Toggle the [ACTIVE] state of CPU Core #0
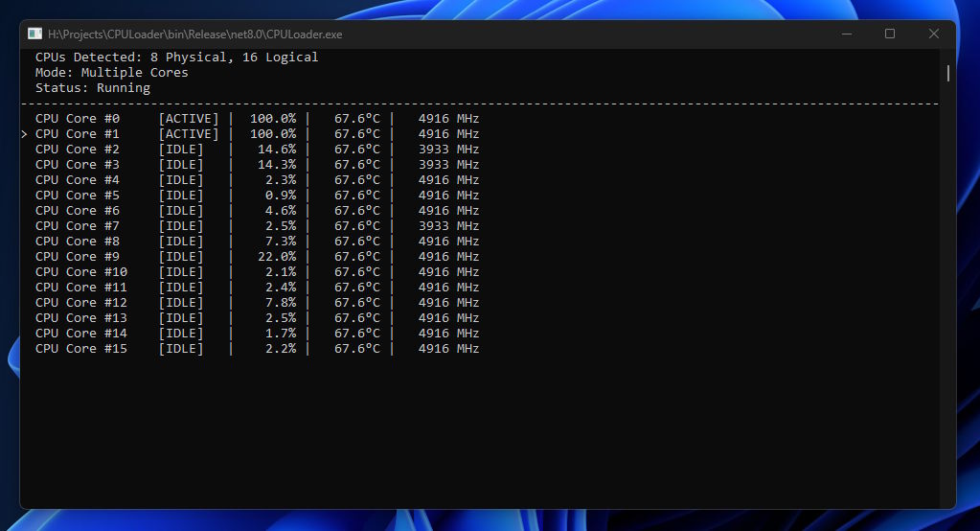 click(189, 119)
